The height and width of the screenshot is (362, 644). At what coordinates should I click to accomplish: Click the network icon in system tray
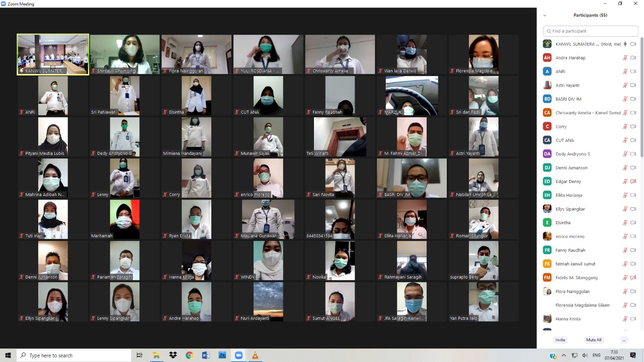coord(575,355)
